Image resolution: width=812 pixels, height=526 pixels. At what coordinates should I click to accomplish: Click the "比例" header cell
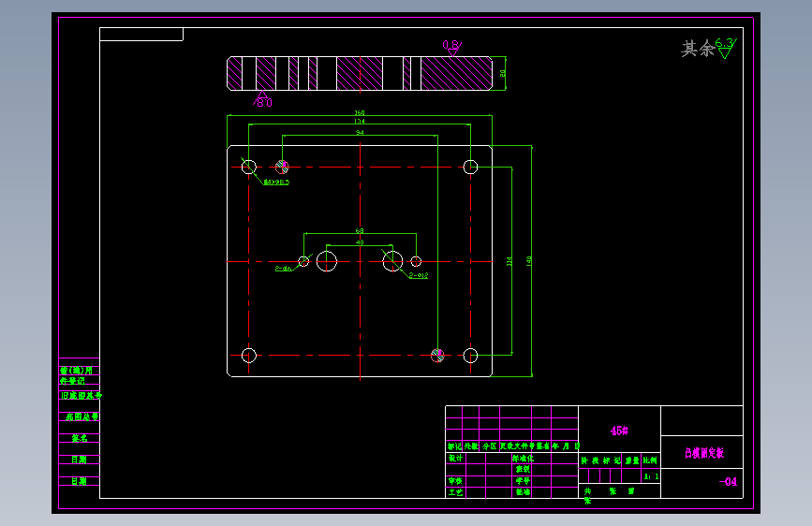click(x=650, y=460)
